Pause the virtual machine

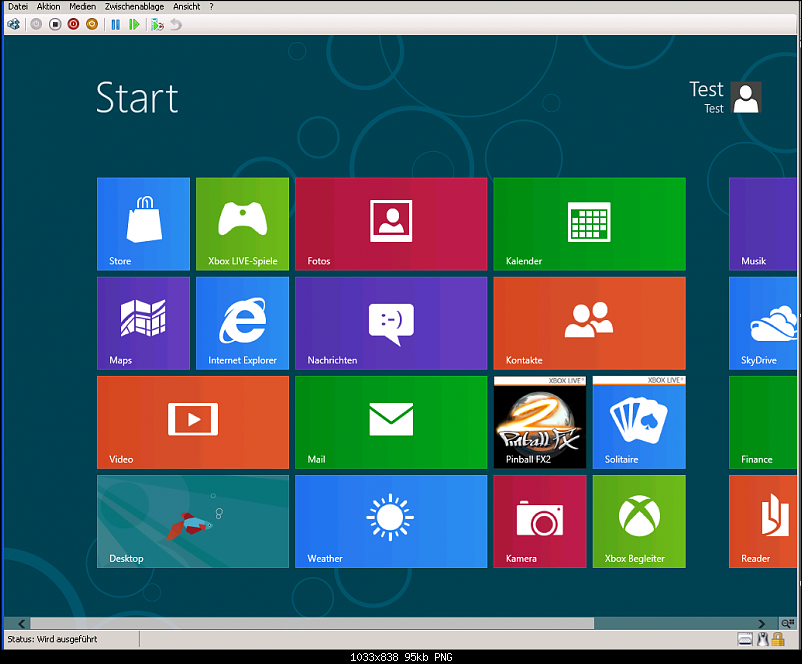pyautogui.click(x=116, y=24)
